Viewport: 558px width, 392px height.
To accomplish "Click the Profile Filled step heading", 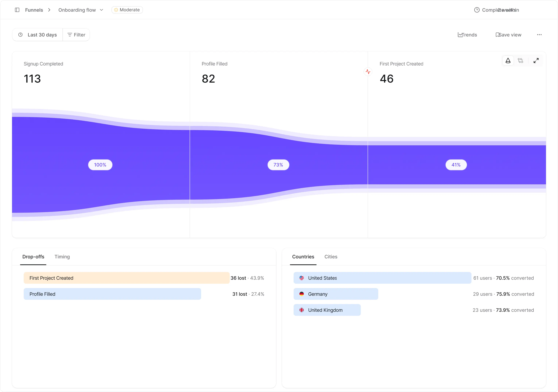I will pos(215,64).
